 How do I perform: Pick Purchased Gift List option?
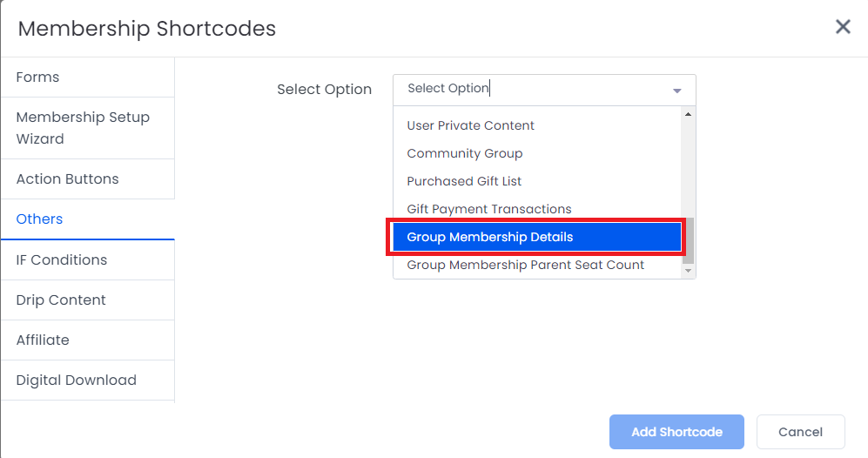point(464,182)
